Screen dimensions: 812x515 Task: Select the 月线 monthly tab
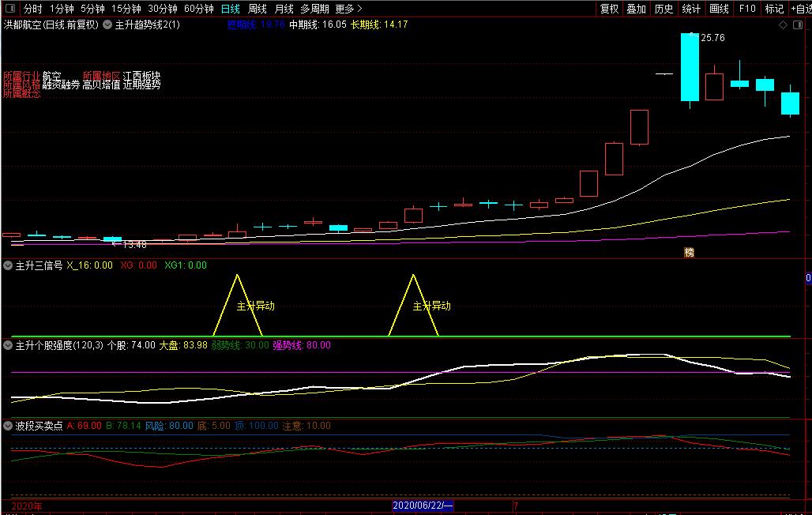click(x=284, y=9)
